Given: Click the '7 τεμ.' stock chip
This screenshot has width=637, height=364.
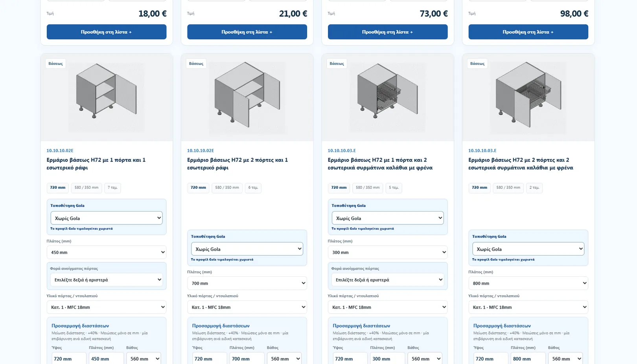Looking at the screenshot, I should click(112, 188).
